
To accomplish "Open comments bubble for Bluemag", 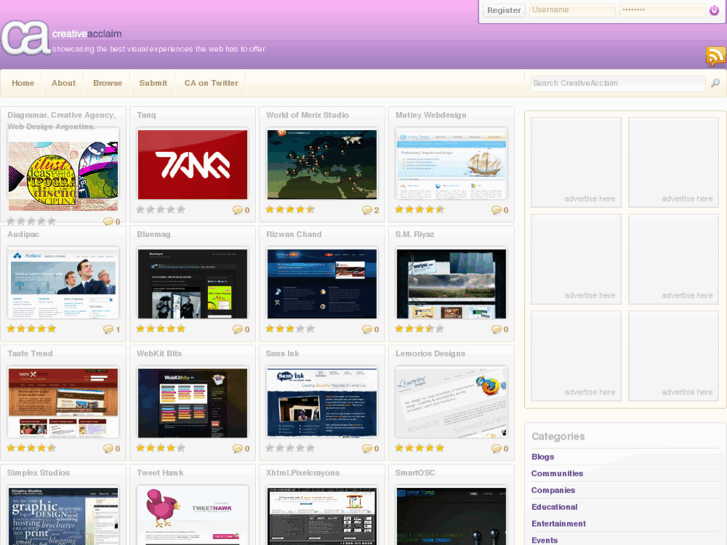I will [x=237, y=329].
